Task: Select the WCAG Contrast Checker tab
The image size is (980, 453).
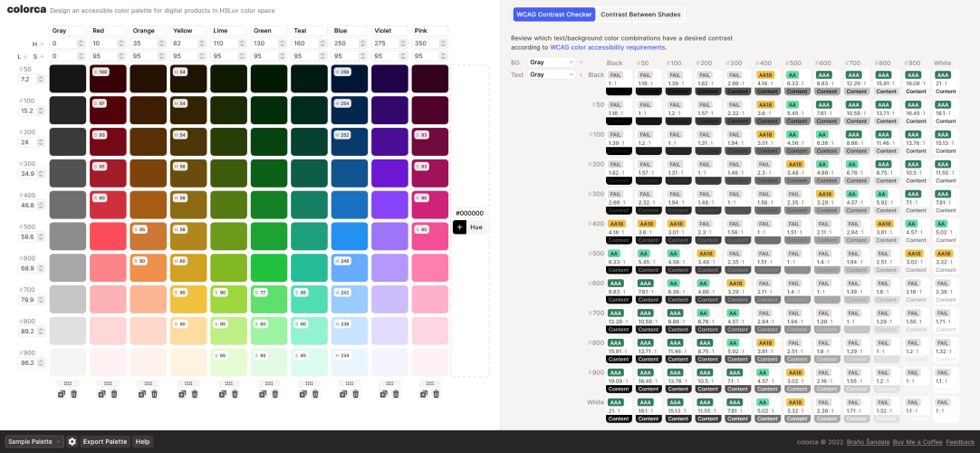Action: pos(553,14)
